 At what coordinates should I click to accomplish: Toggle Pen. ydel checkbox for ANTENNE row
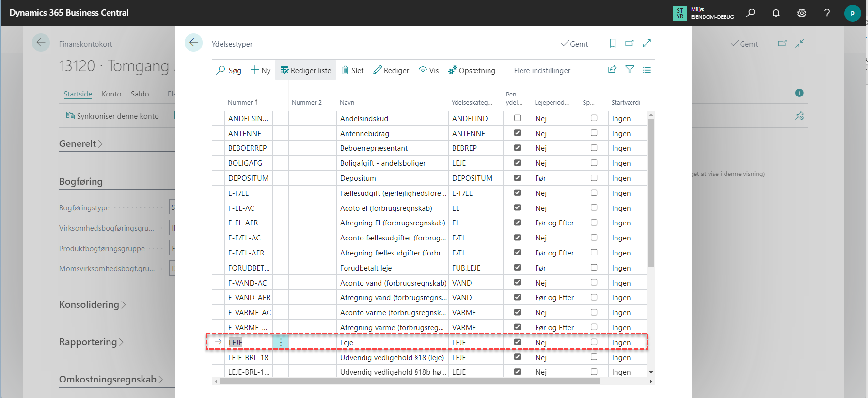[x=517, y=133]
